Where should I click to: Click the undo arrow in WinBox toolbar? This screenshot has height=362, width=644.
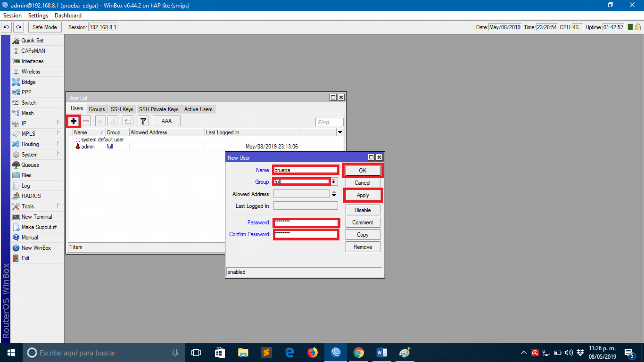7,27
